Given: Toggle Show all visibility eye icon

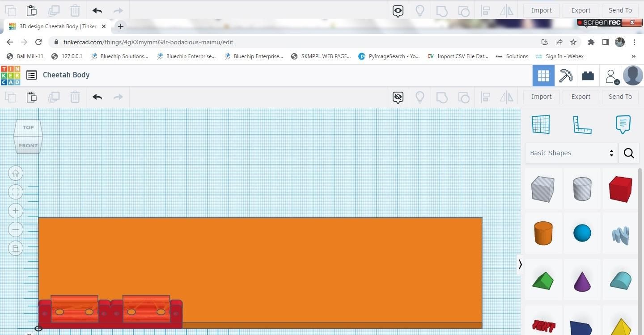Looking at the screenshot, I should click(x=398, y=97).
